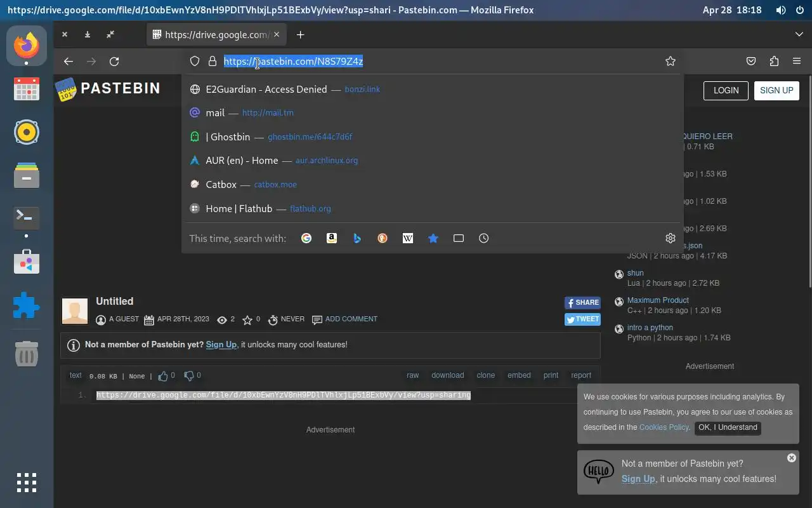
Task: Open the Cookies Policy link
Action: pos(664,427)
